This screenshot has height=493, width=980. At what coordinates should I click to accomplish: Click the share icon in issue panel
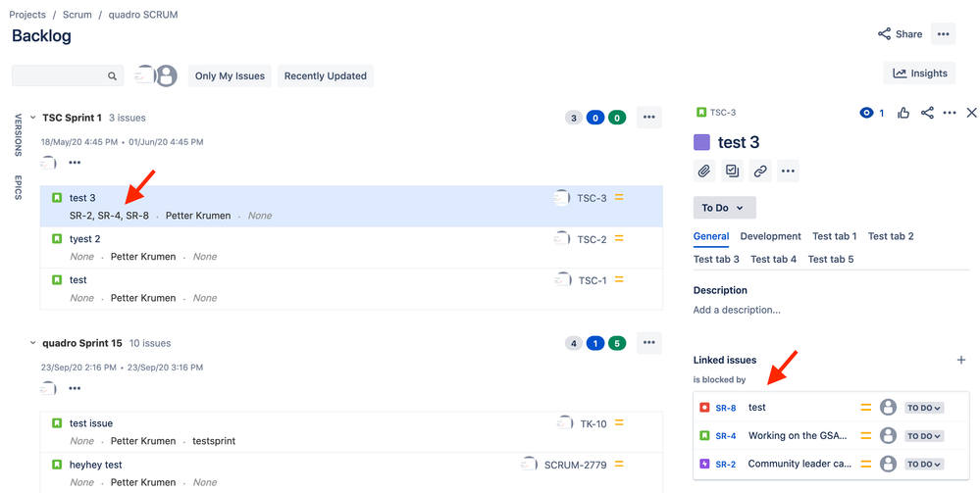coord(927,113)
